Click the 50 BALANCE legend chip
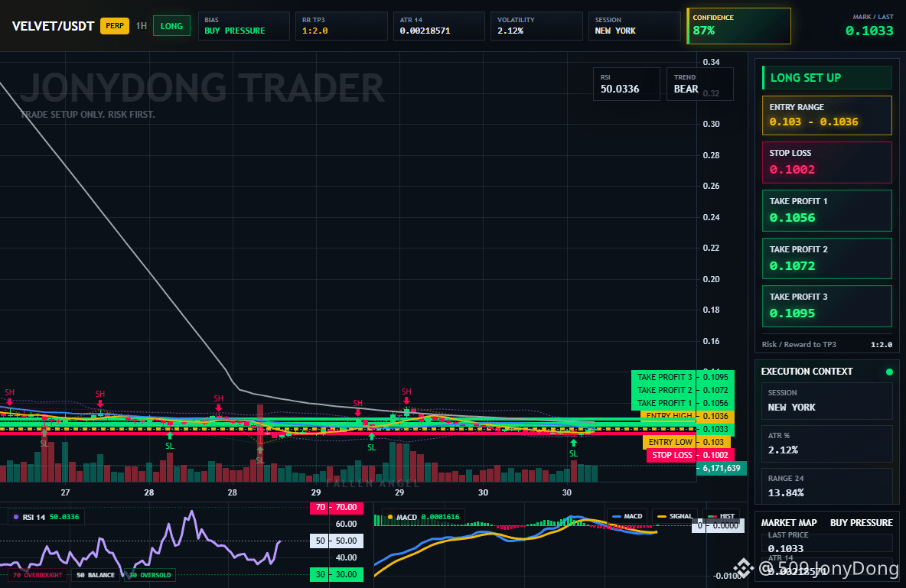This screenshot has height=588, width=906. point(96,575)
